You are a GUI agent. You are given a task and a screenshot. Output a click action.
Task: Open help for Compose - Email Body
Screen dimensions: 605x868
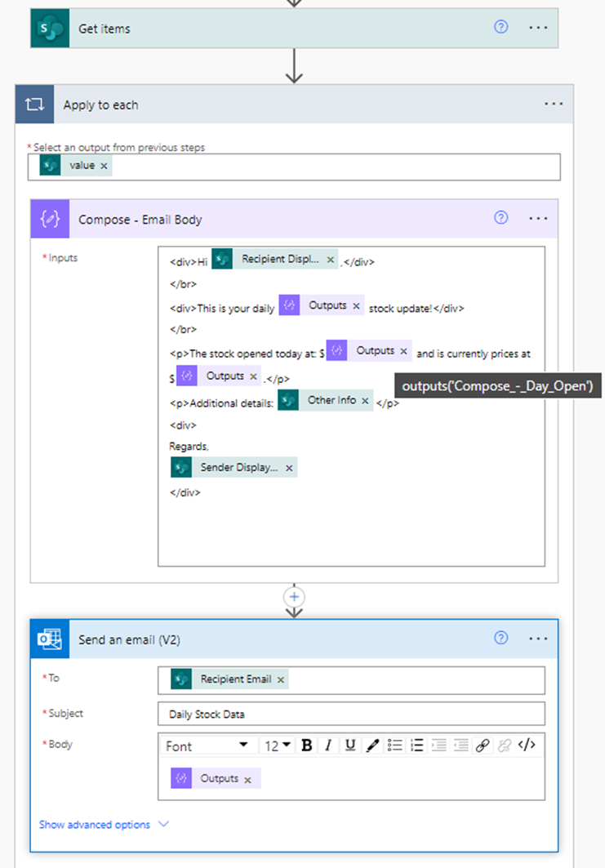501,218
